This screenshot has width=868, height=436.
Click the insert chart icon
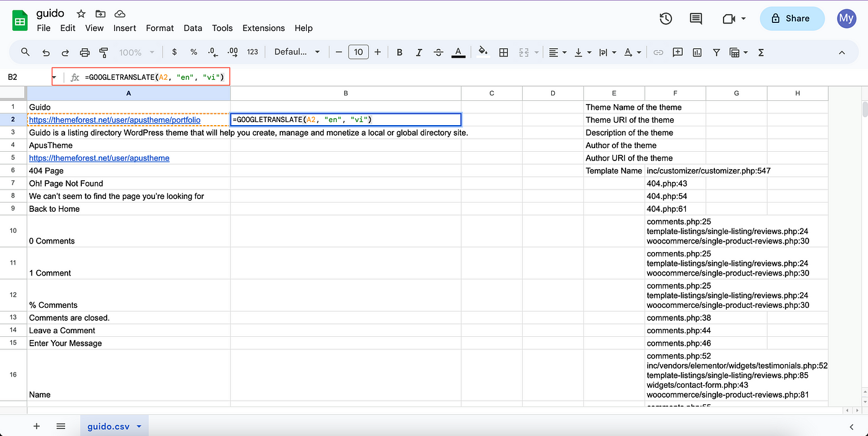(697, 52)
